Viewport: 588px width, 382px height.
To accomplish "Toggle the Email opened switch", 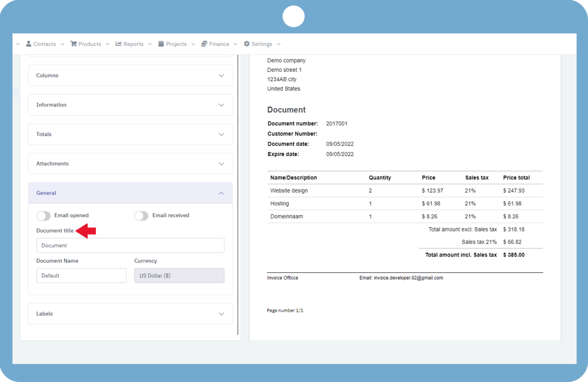I will point(44,216).
